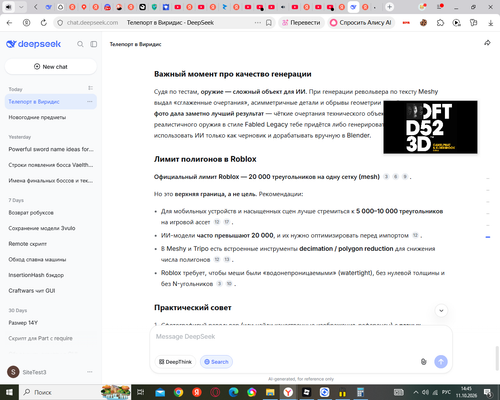500x400 pixels.
Task: Open the Windows Start menu
Action: pos(9,392)
